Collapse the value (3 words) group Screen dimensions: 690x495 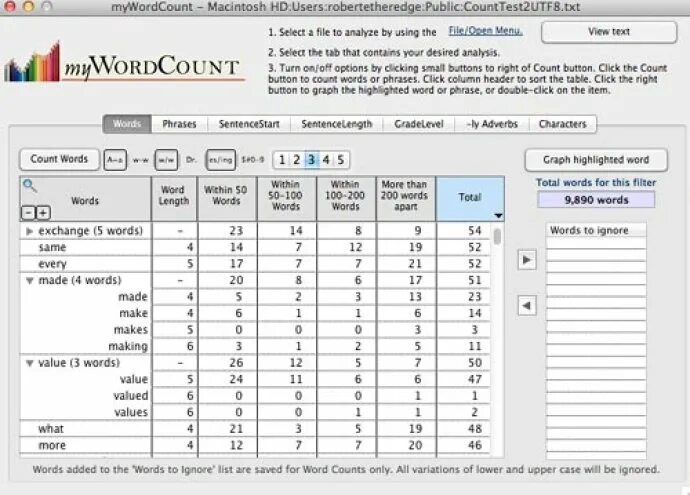click(x=29, y=363)
